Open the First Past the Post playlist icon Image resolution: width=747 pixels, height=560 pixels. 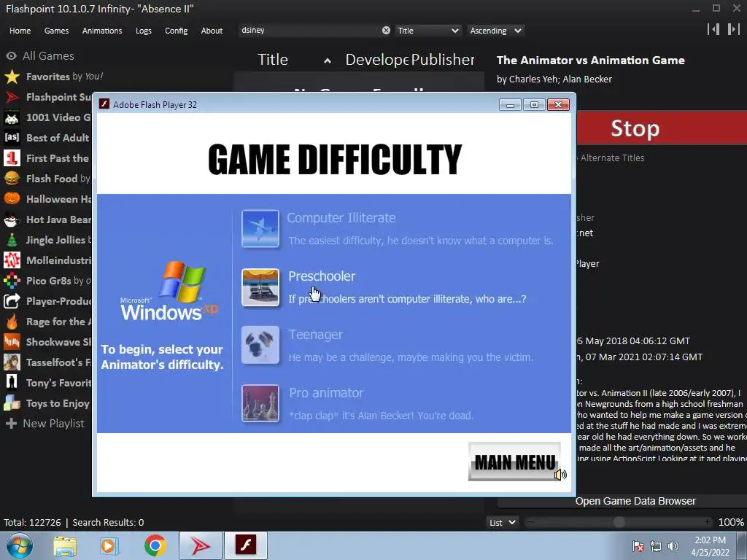click(12, 158)
